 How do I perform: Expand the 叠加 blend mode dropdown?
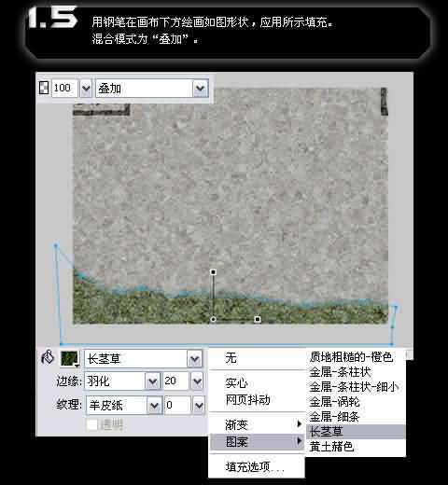200,89
